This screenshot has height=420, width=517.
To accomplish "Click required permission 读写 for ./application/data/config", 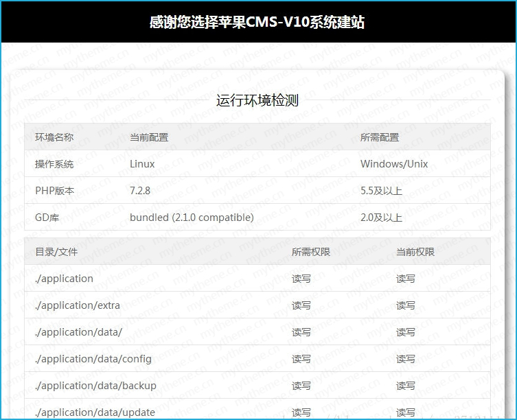I will click(301, 359).
